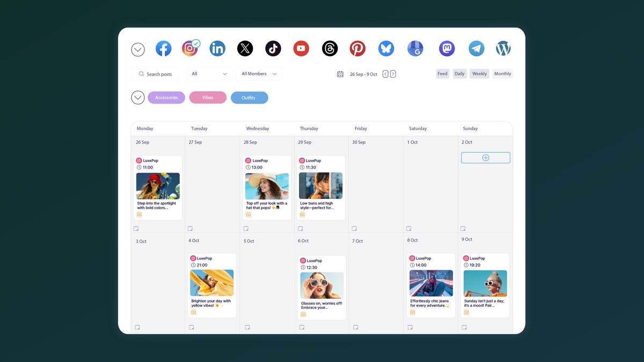Viewport: 644px width, 362px height.
Task: Click the Search posts field
Action: [x=155, y=74]
